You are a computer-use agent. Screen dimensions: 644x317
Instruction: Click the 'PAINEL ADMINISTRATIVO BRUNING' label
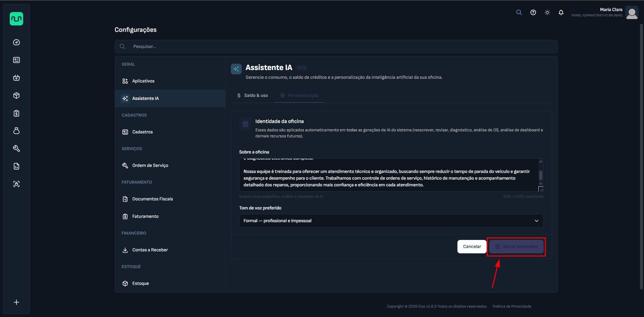(597, 15)
